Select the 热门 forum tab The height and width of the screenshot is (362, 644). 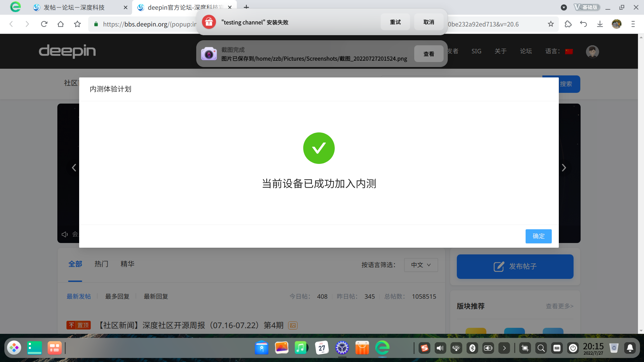[x=101, y=264]
